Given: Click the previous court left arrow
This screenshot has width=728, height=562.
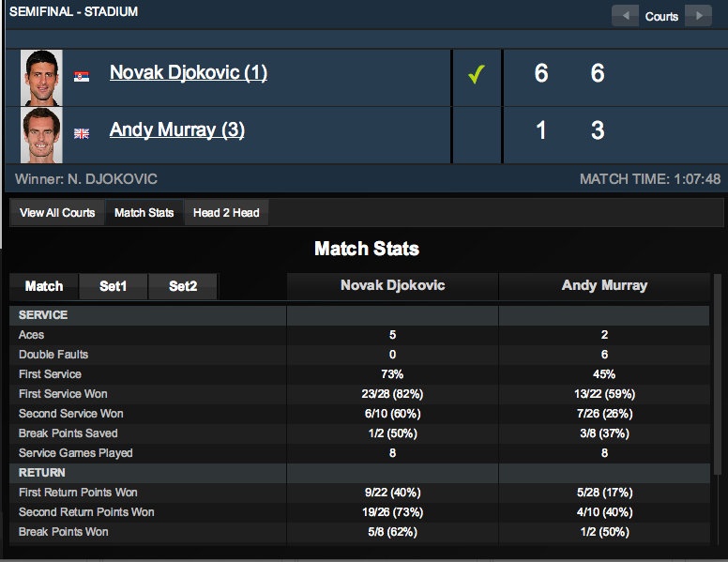Looking at the screenshot, I should [x=626, y=16].
